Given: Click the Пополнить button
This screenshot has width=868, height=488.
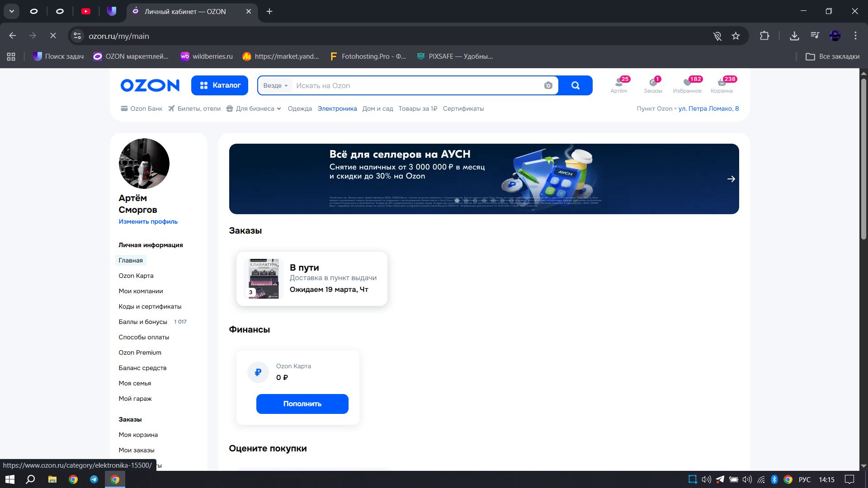Looking at the screenshot, I should (302, 404).
